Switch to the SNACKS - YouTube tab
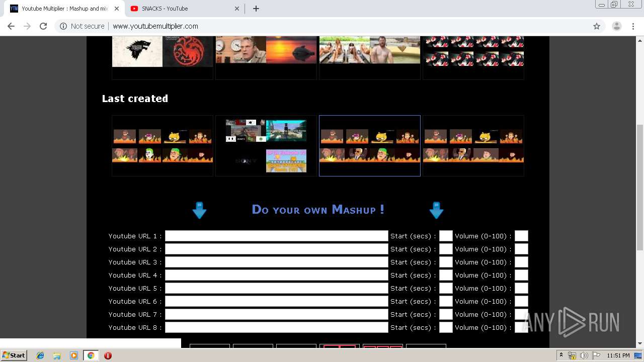The height and width of the screenshot is (362, 644). click(x=184, y=9)
